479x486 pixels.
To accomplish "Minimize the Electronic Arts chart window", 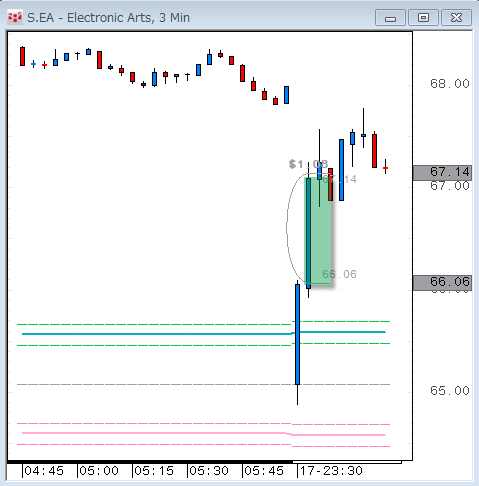I will click(x=390, y=18).
